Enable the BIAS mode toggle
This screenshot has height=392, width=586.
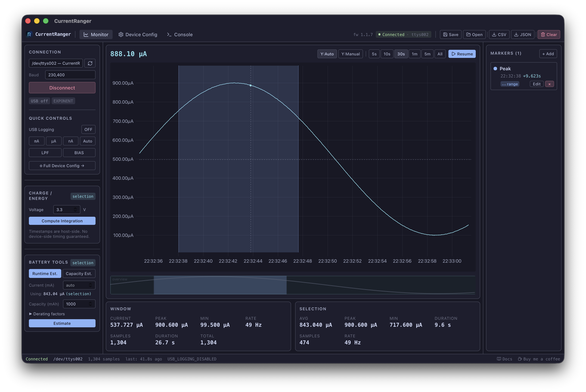coord(79,153)
